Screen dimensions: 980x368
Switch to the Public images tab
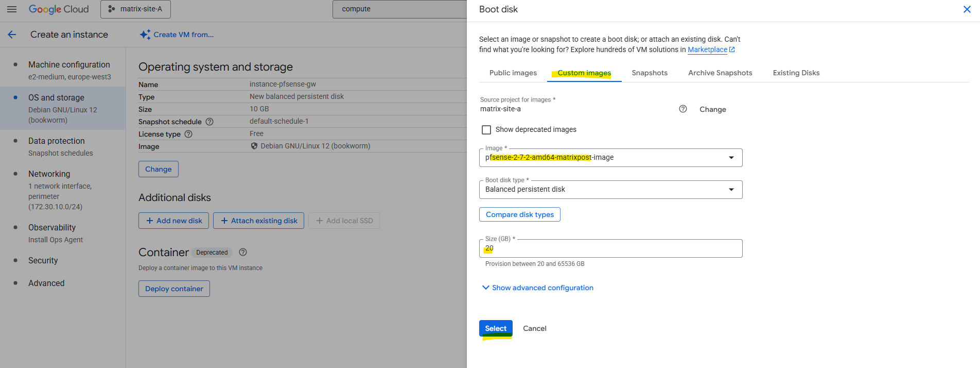(513, 73)
